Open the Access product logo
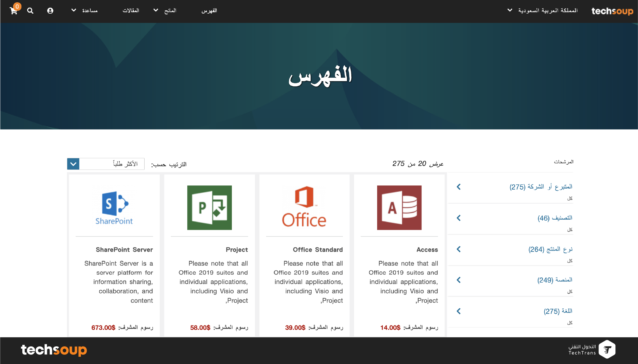The height and width of the screenshot is (364, 638). click(399, 208)
